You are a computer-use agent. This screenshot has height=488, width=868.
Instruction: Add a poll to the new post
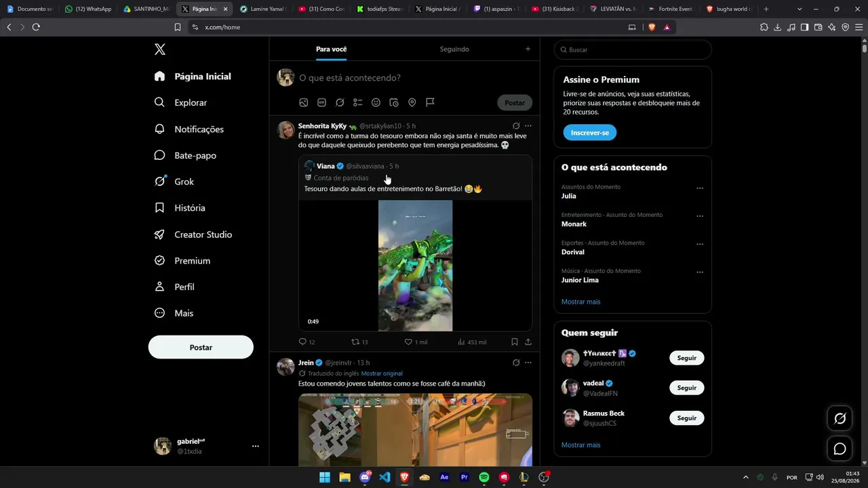point(358,102)
